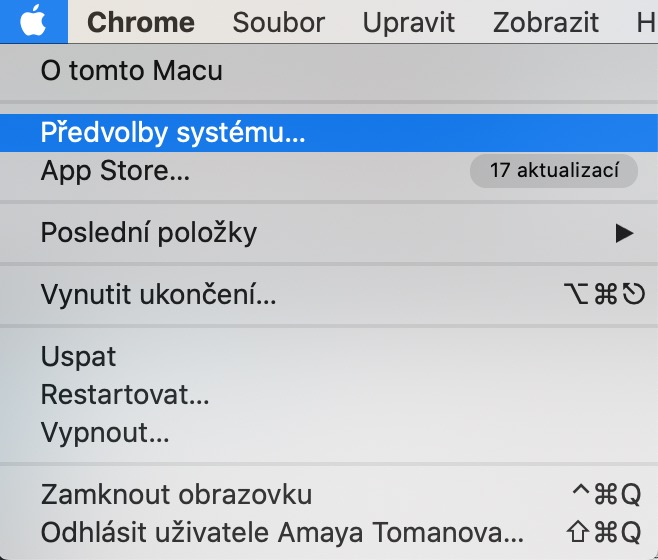Screen dimensions: 658x560
Task: Launch App Store from the menu
Action: 115,171
